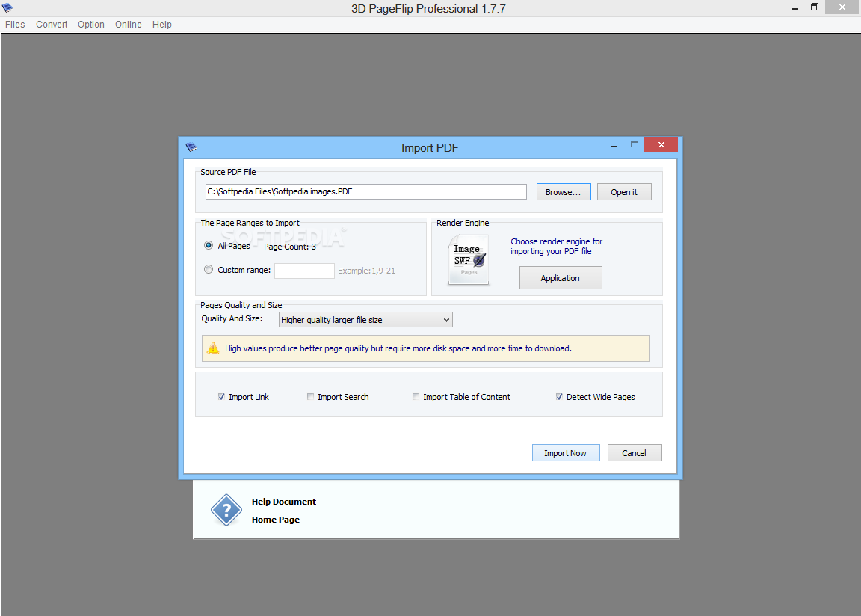Close the Import PDF dialog
This screenshot has height=616, width=861.
tap(661, 144)
